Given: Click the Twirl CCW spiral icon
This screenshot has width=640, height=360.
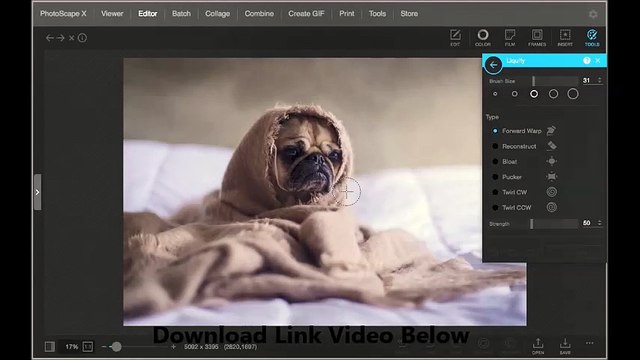Looking at the screenshot, I should tap(551, 207).
